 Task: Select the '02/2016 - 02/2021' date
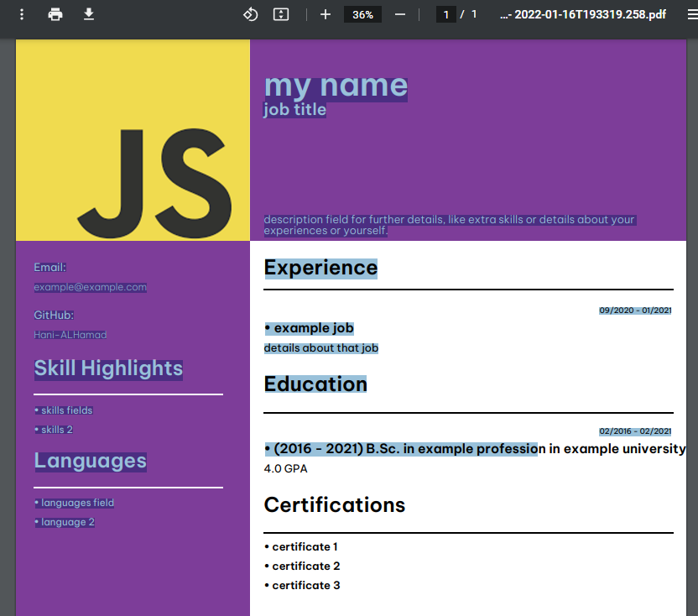pos(635,431)
